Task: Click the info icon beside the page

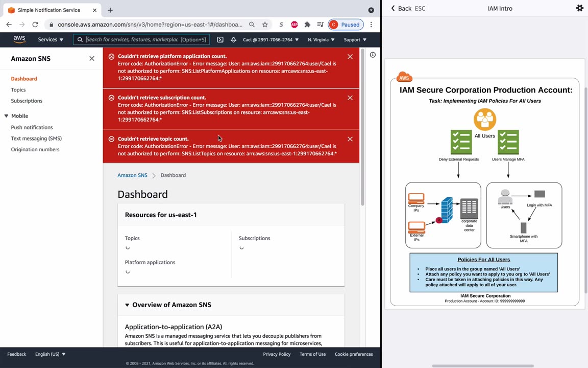Action: [373, 55]
